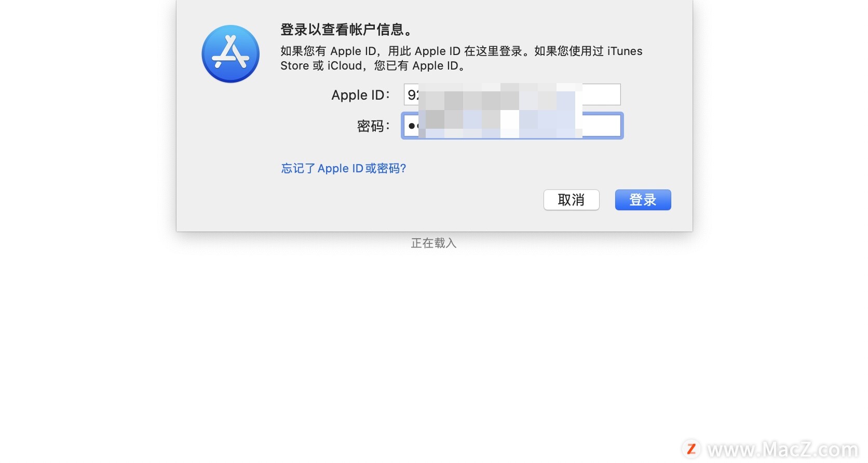
Task: Click the empty right end of Apple ID field
Action: 602,94
